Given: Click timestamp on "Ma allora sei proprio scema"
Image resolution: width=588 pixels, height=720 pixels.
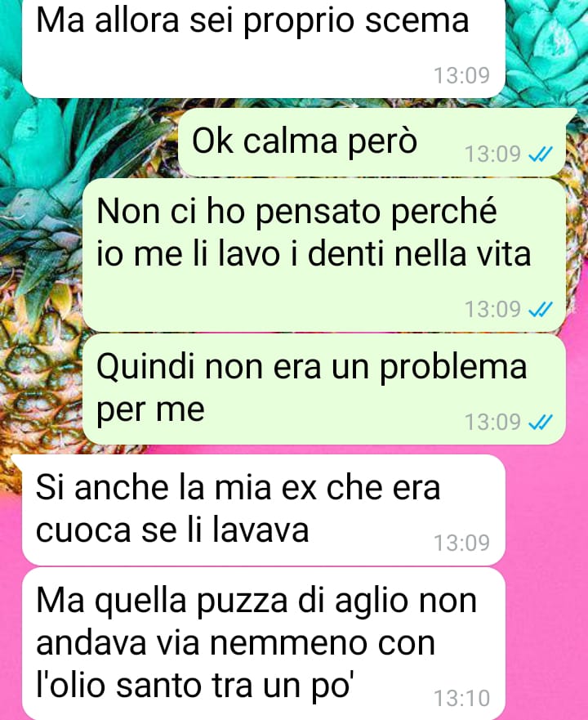Looking at the screenshot, I should point(462,75).
